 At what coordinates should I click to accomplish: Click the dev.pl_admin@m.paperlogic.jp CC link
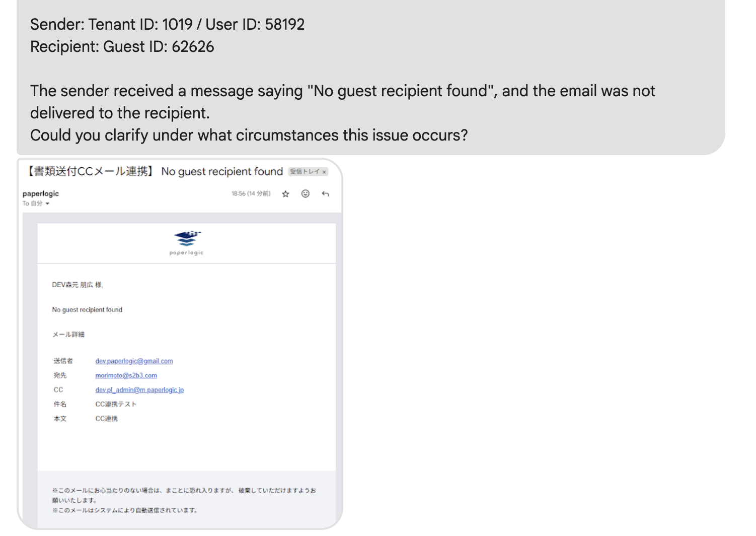(x=139, y=390)
